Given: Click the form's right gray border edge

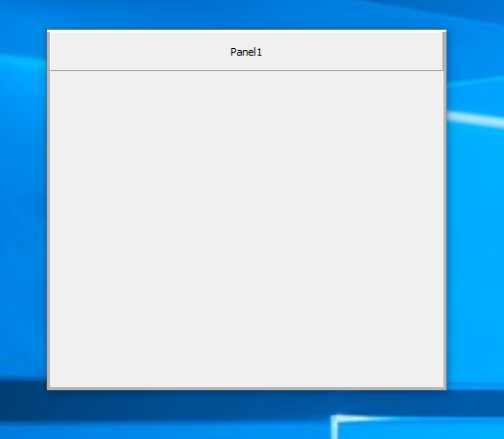Looking at the screenshot, I should pyautogui.click(x=444, y=209).
